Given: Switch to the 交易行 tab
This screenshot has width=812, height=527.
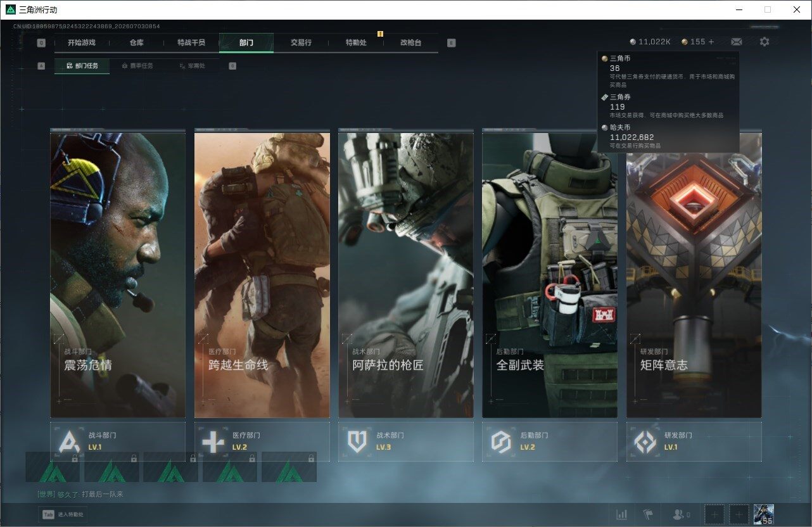Looking at the screenshot, I should point(301,42).
